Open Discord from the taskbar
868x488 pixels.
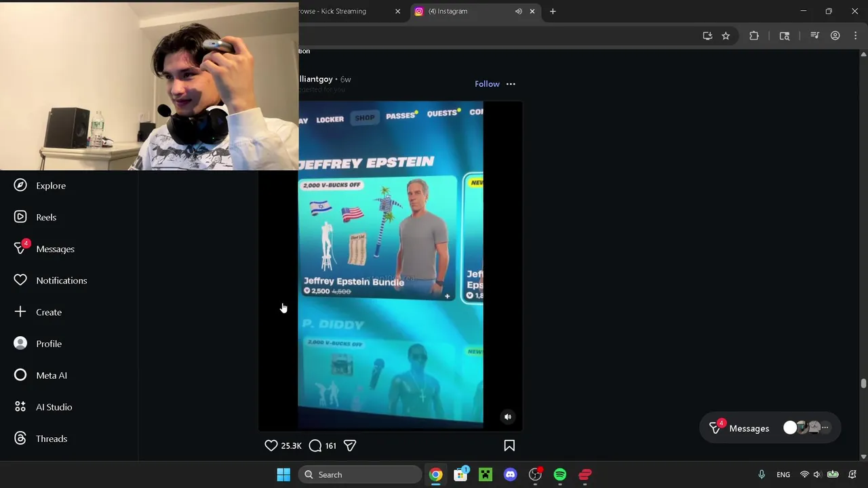point(511,474)
